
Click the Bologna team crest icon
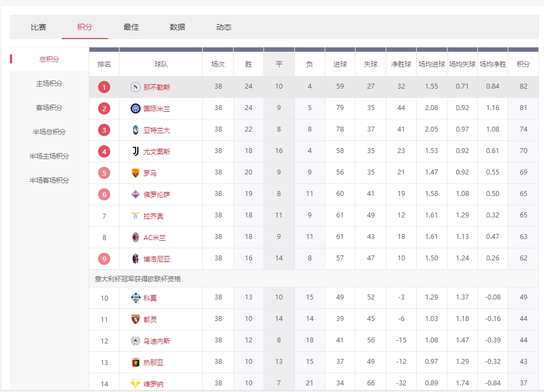136,259
